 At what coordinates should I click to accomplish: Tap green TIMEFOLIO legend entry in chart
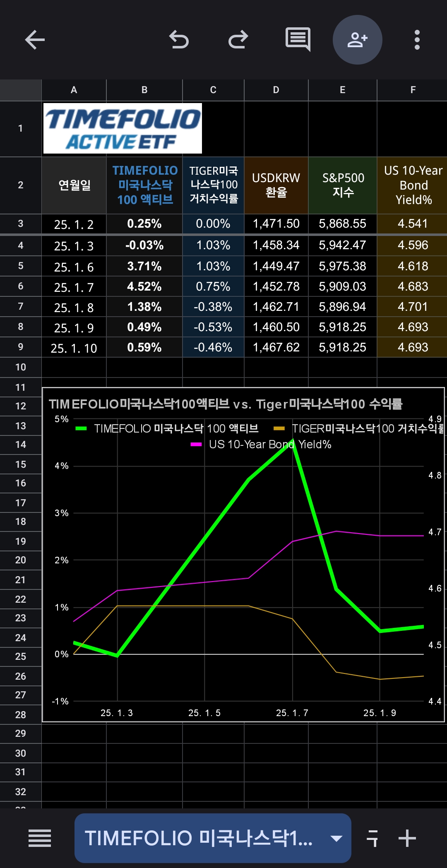pyautogui.click(x=167, y=428)
